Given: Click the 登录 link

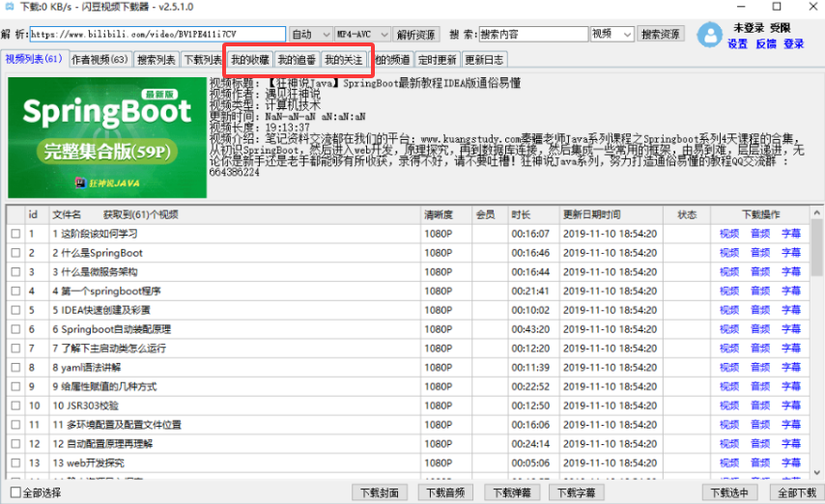Looking at the screenshot, I should 793,43.
